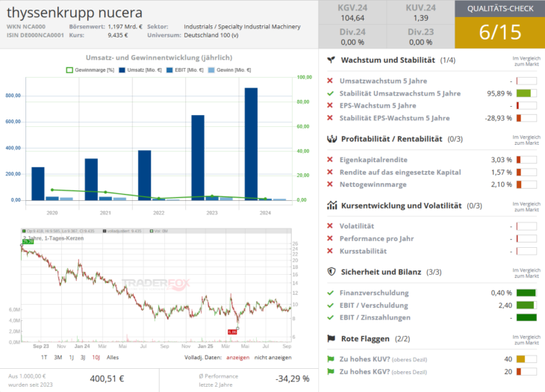
Task: Click anzeigen for Volladj. Daten
Action: pos(237,357)
